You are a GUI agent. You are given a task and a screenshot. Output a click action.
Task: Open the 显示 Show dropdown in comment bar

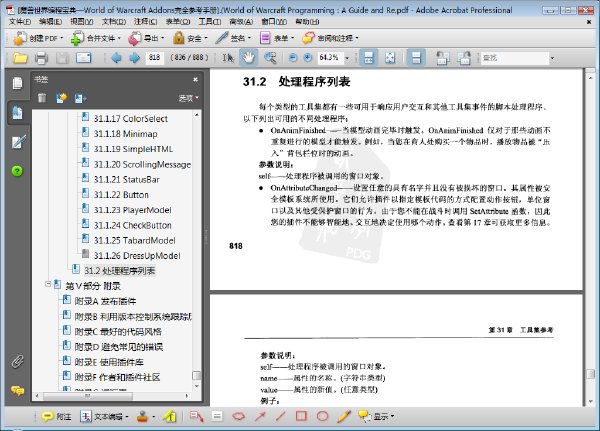click(x=376, y=416)
